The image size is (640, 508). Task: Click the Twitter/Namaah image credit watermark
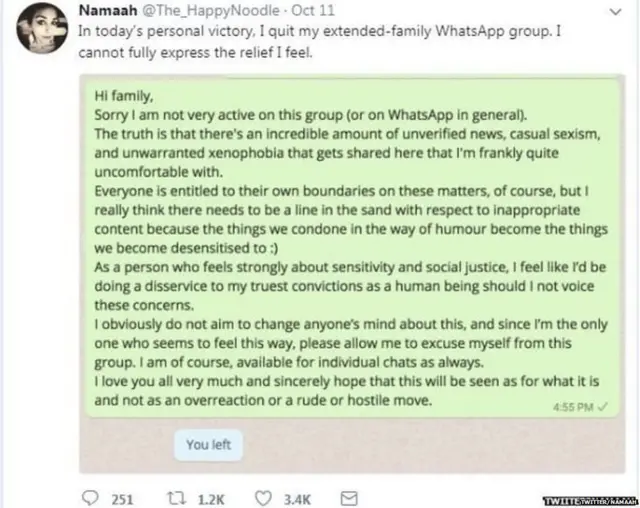click(586, 499)
